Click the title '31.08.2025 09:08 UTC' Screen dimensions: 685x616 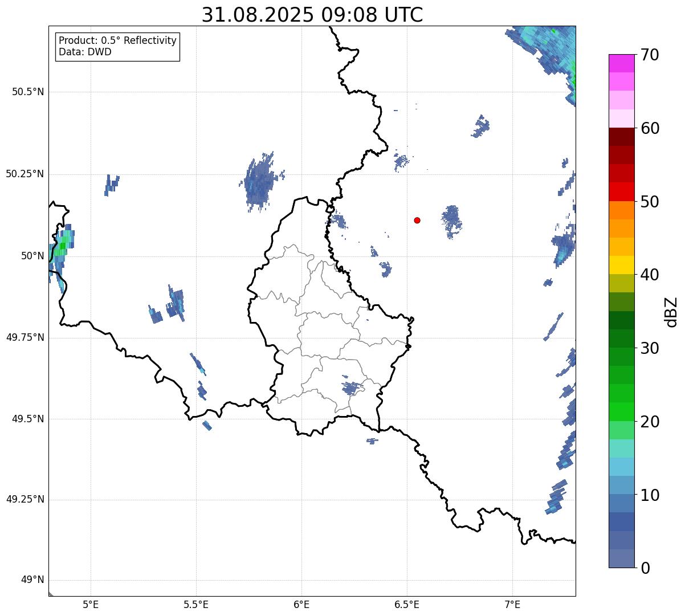click(312, 14)
